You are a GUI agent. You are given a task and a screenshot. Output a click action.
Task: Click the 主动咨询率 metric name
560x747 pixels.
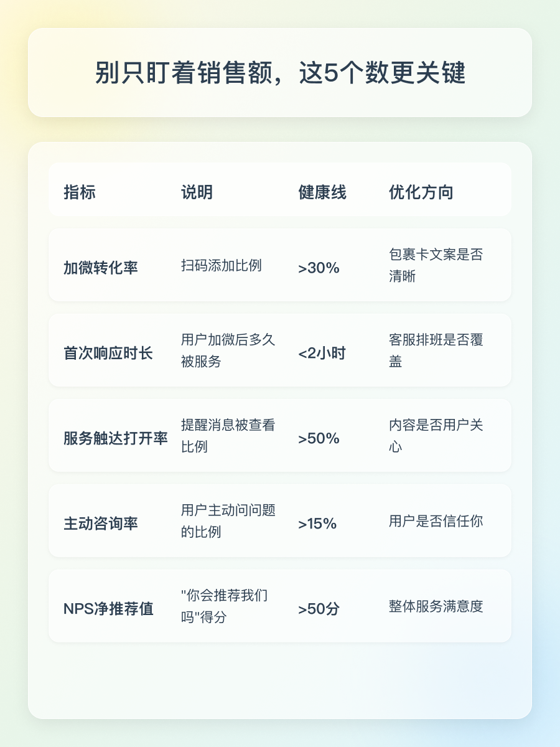point(101,524)
